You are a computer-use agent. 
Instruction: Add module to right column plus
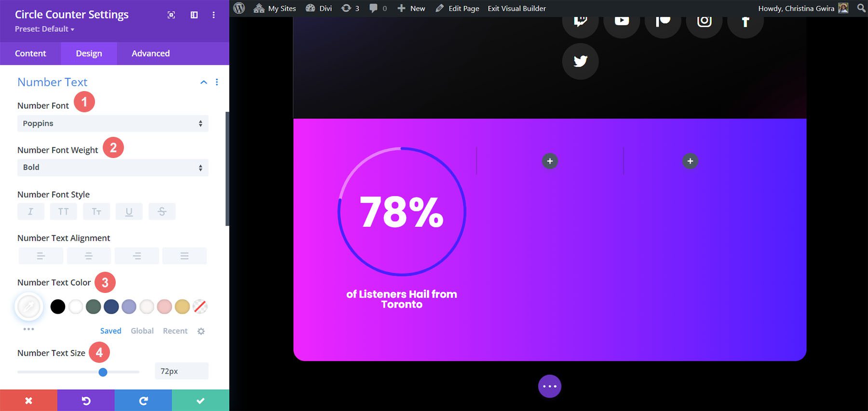690,161
